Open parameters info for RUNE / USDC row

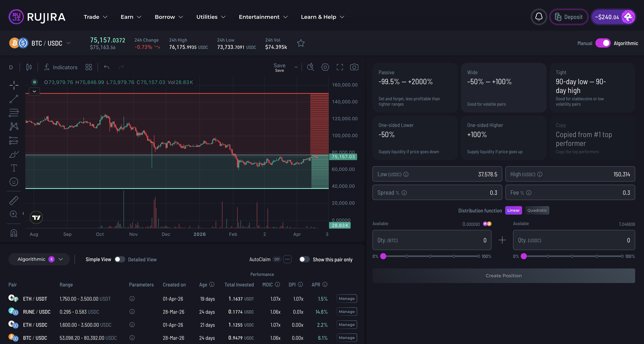(132, 312)
